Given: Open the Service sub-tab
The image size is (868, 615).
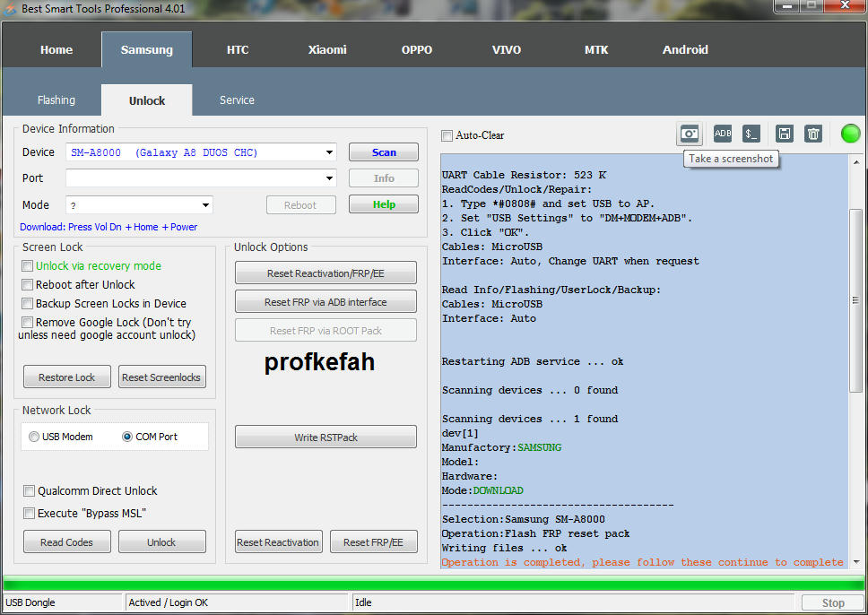Looking at the screenshot, I should (237, 100).
